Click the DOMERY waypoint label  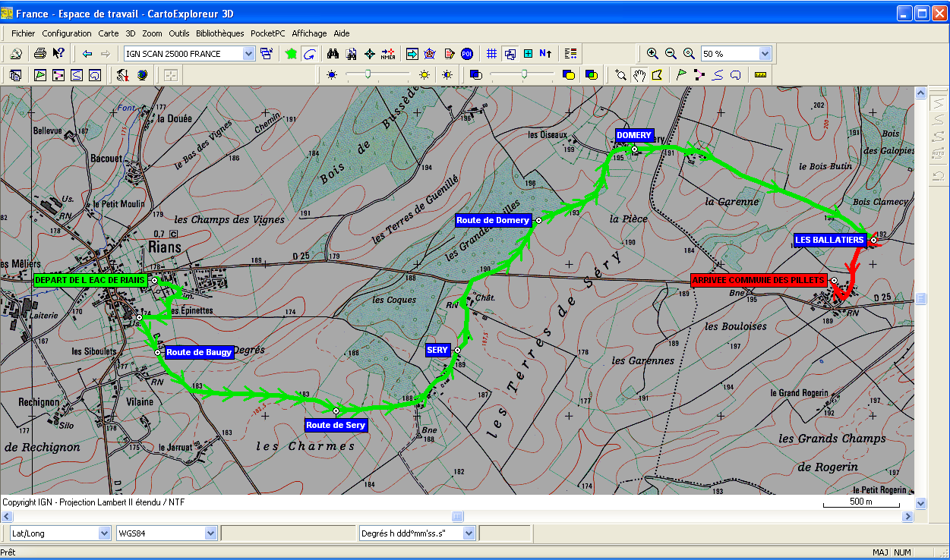pyautogui.click(x=634, y=136)
